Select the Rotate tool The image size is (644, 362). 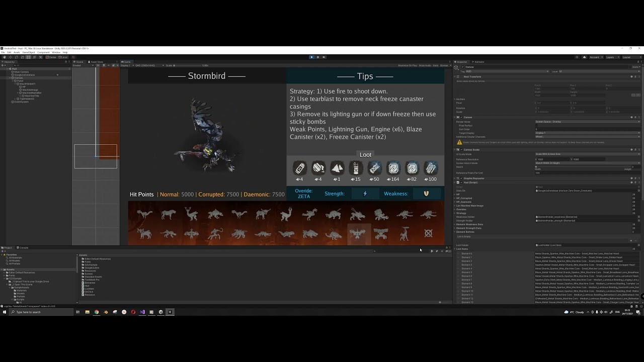coord(17,57)
